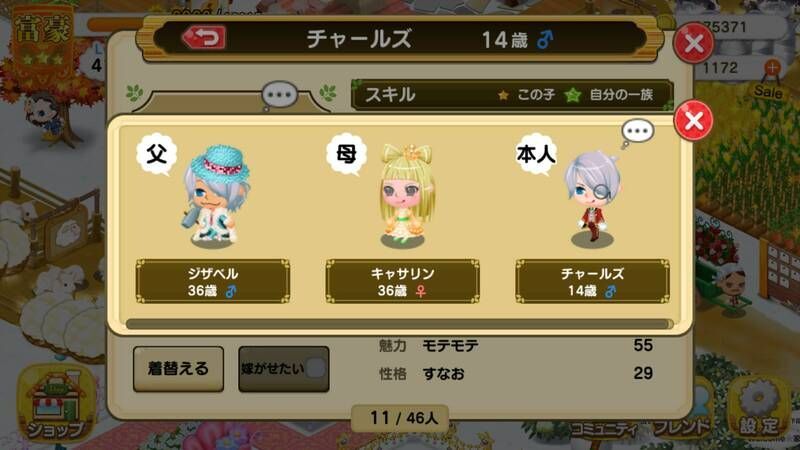Screen dimensions: 800x450
Task: Open the 設定 settings gear
Action: [x=760, y=408]
